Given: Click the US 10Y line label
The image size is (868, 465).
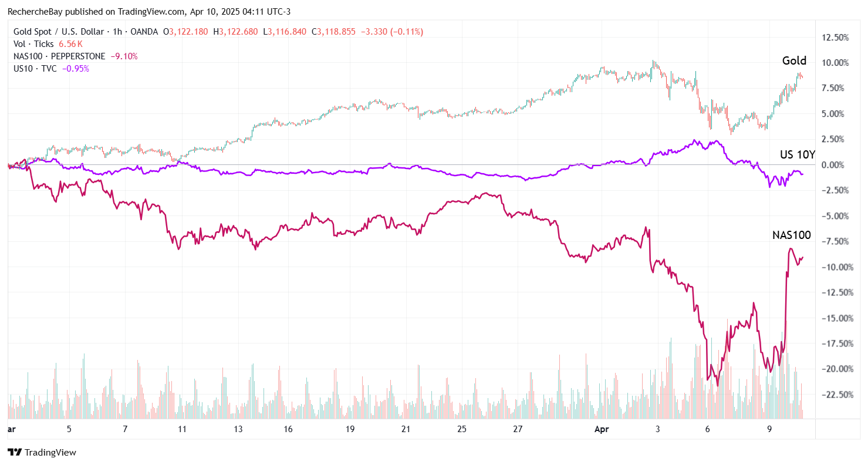Looking at the screenshot, I should click(x=798, y=154).
